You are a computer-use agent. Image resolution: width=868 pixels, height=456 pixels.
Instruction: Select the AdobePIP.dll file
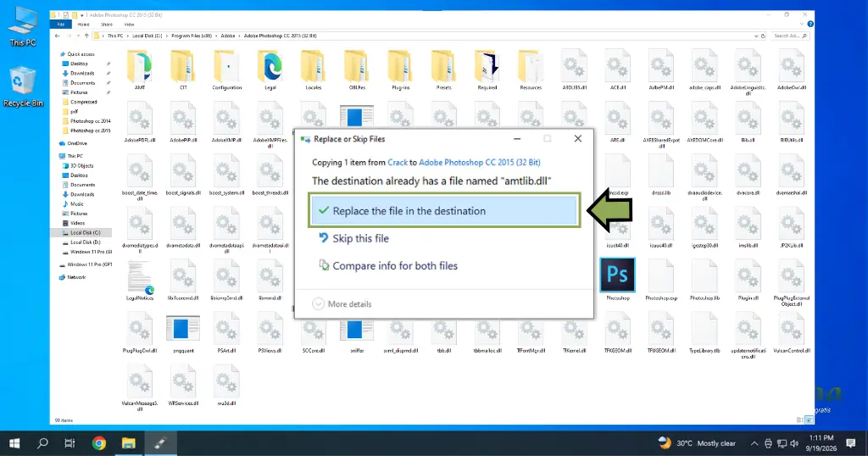(x=183, y=122)
